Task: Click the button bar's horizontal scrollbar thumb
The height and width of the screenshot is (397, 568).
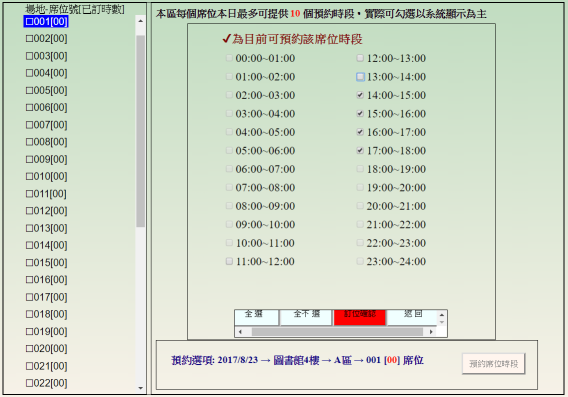Action: 337,331
